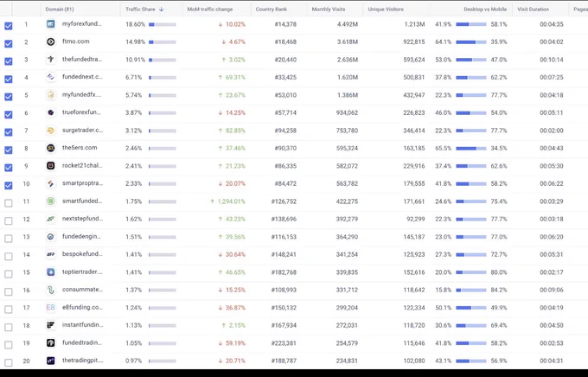
Task: Click the fundedengineer favicon icon
Action: tap(51, 237)
